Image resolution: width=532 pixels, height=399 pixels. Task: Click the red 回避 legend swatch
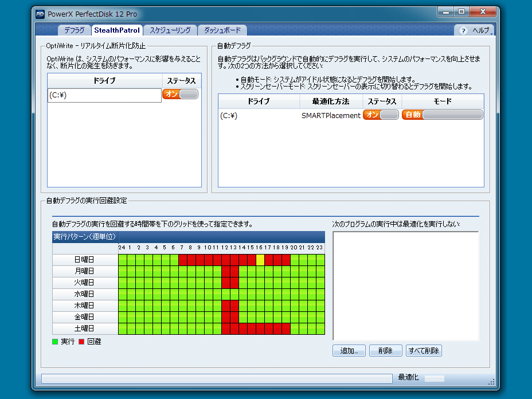coord(81,342)
